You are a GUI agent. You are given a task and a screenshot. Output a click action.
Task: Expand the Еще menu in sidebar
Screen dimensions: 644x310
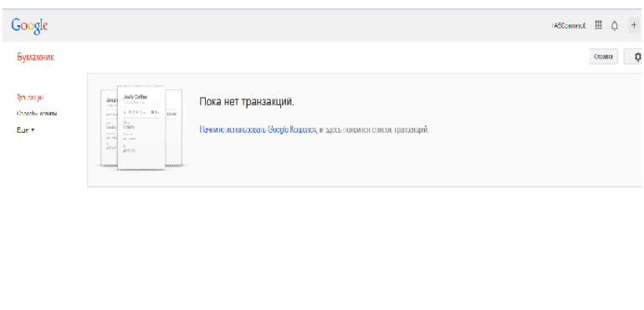[x=25, y=130]
